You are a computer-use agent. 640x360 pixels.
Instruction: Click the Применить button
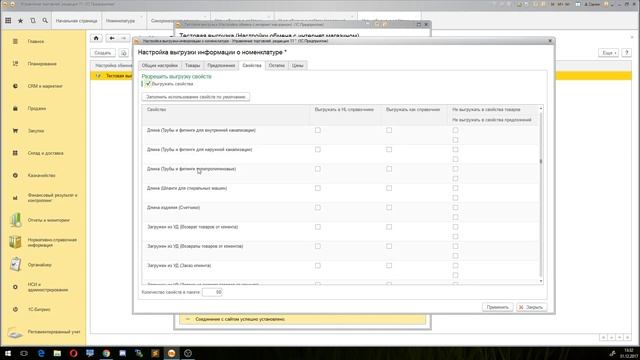497,307
